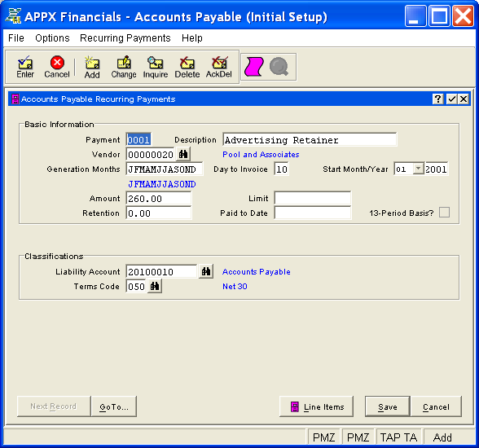Click the magenta scratchpad icon
This screenshot has height=448, width=479.
click(x=253, y=67)
